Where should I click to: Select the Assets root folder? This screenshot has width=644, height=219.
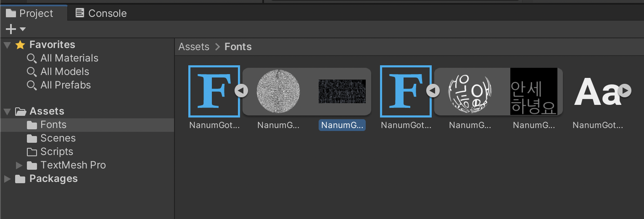click(47, 111)
